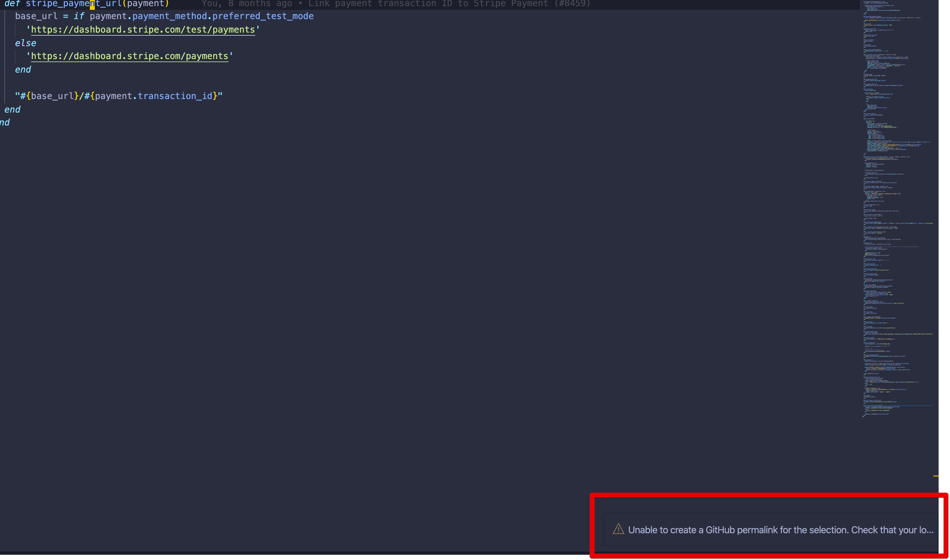Image resolution: width=950 pixels, height=560 pixels.
Task: Open the Stripe test payments dashboard URL
Action: click(x=143, y=30)
